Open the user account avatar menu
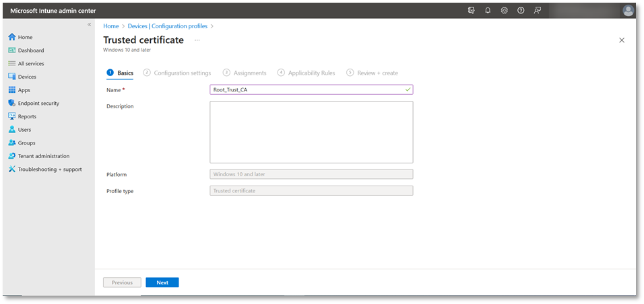Image resolution: width=644 pixels, height=304 pixels. pyautogui.click(x=628, y=11)
